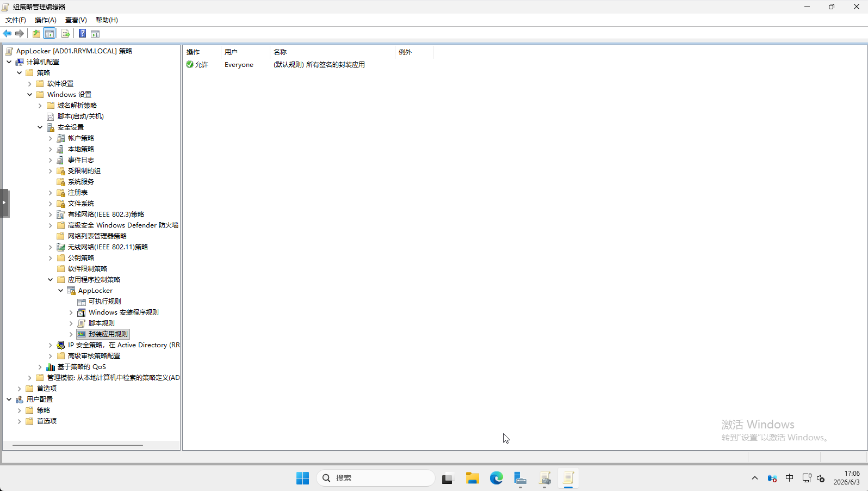Click the tree pane horizontal scrollbar

click(78, 445)
